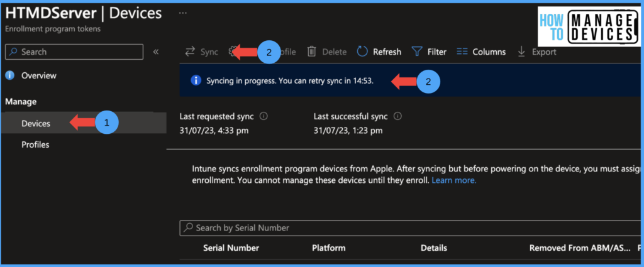Click the Export button label
The width and height of the screenshot is (644, 267).
click(x=544, y=52)
